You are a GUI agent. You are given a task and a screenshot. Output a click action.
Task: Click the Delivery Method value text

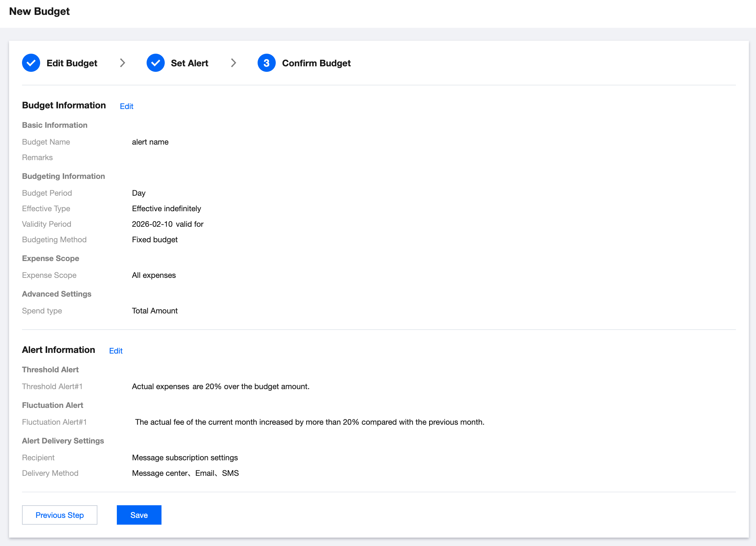pos(185,473)
